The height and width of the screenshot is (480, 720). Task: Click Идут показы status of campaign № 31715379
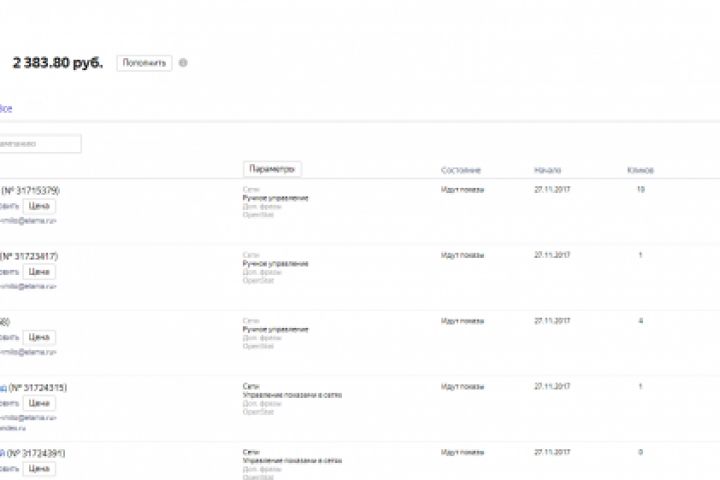coord(462,190)
